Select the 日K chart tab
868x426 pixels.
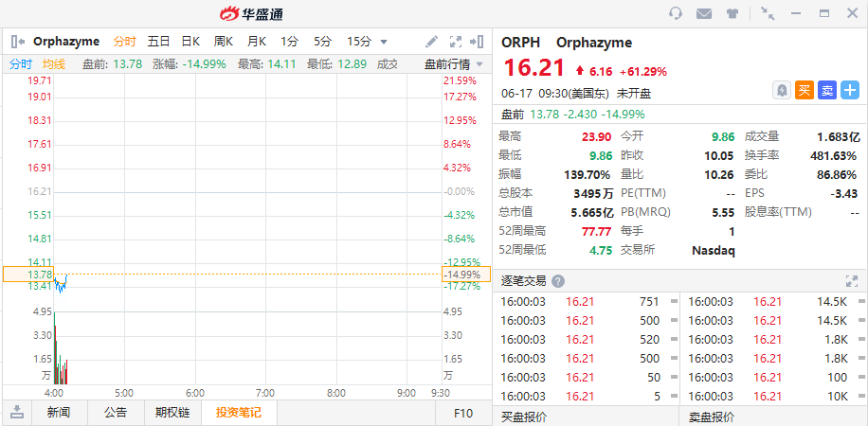point(190,41)
